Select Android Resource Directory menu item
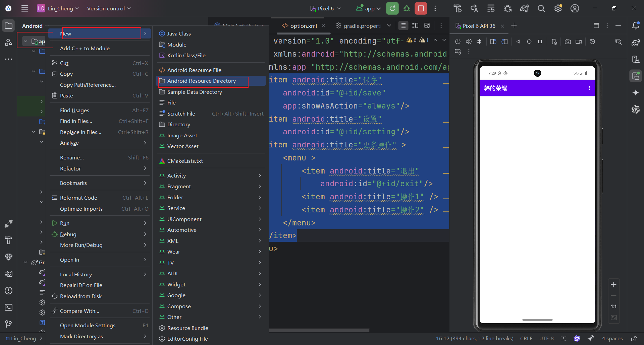 (202, 81)
